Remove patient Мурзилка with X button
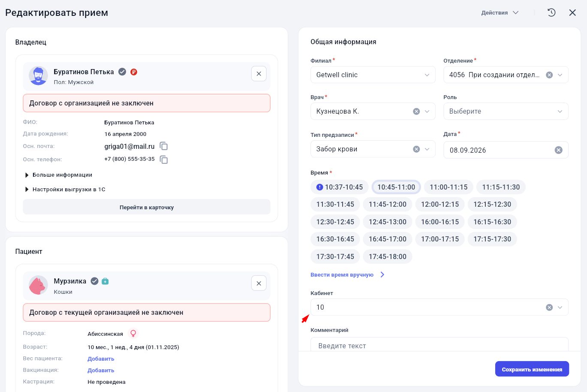587x392 pixels. pyautogui.click(x=259, y=283)
